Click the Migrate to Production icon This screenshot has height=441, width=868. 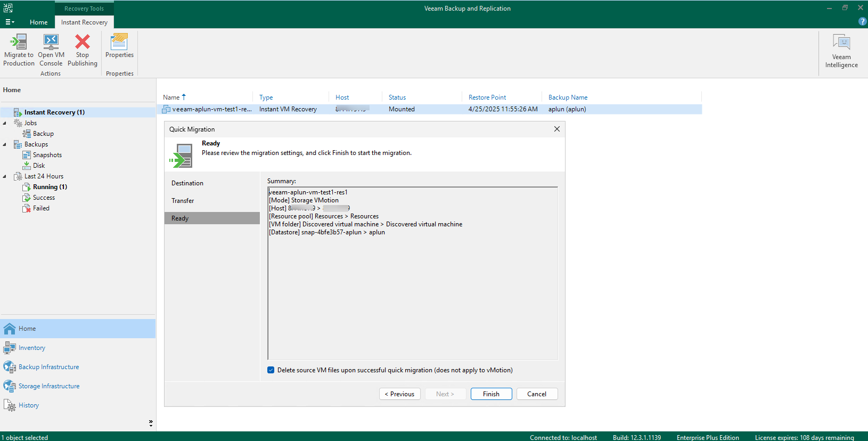(19, 42)
